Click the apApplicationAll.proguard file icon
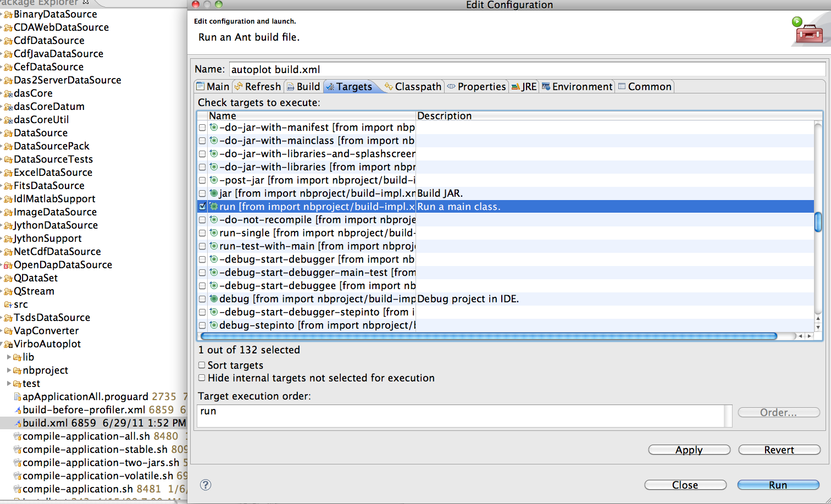Viewport: 831px width, 504px height. [x=18, y=397]
